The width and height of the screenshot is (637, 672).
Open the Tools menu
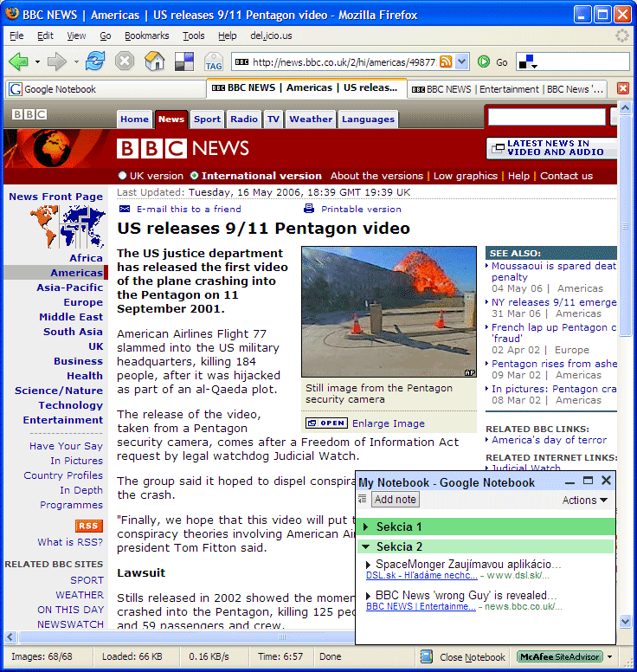click(x=194, y=36)
